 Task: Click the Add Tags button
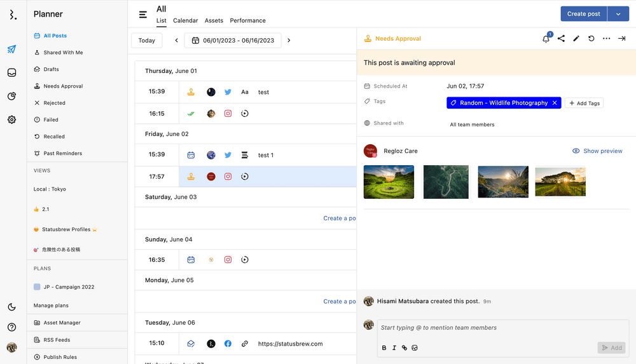coord(584,103)
